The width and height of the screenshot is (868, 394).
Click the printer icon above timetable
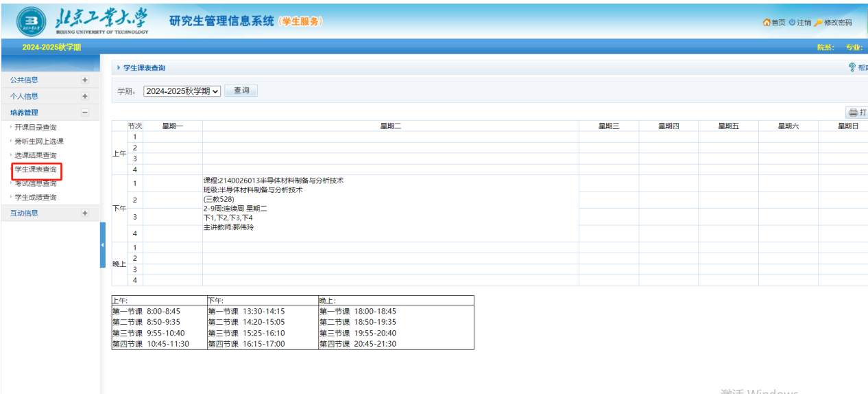(x=853, y=113)
